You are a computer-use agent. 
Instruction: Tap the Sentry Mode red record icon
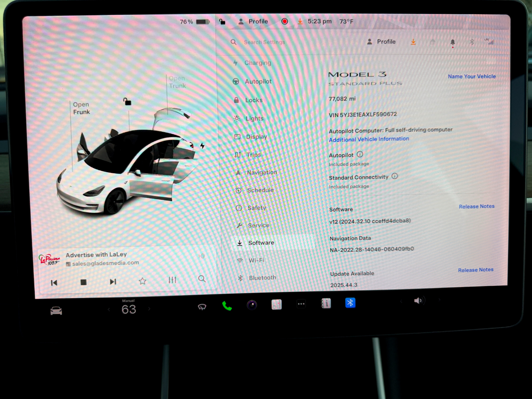285,21
